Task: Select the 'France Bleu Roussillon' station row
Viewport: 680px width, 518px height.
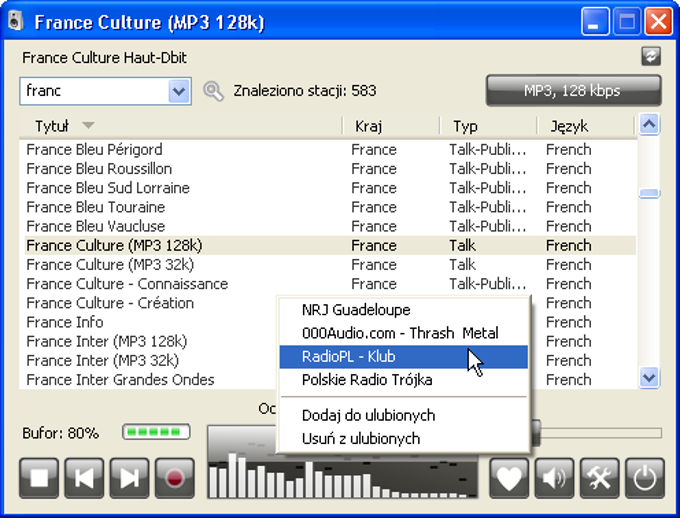Action: point(328,169)
